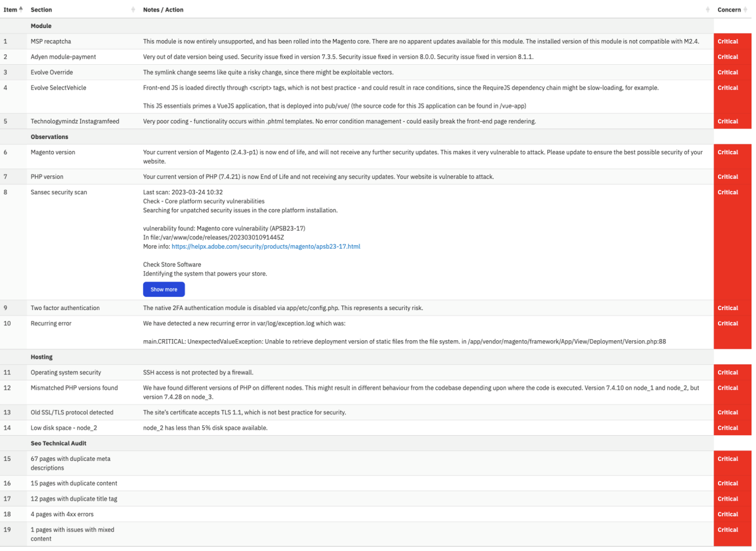
Task: Click main.CRITICAL UnexpectedValueException log line
Action: [x=404, y=341]
